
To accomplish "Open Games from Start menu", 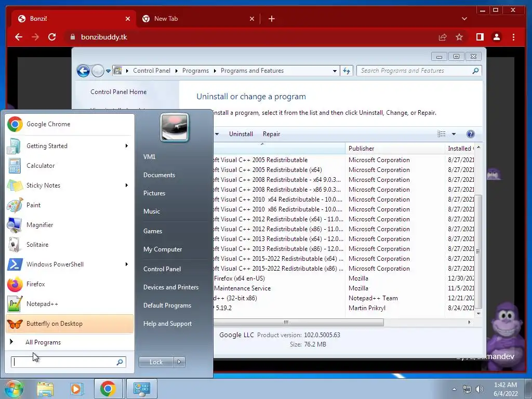I will click(153, 231).
